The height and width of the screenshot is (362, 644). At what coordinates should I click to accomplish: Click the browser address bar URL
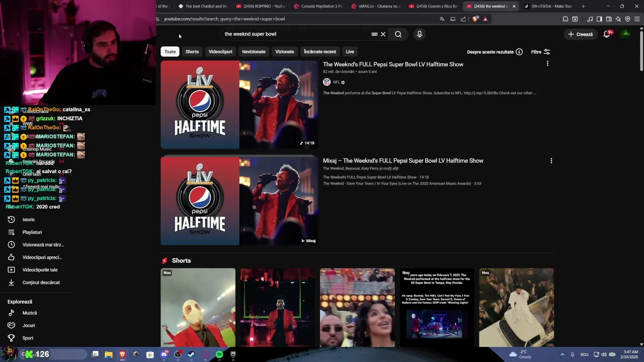click(224, 19)
